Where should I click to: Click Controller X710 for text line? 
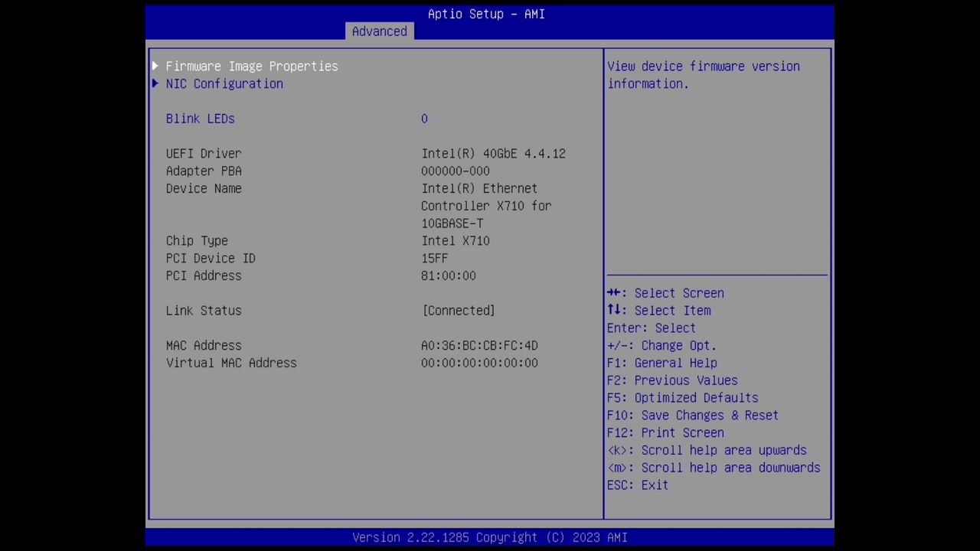click(486, 206)
